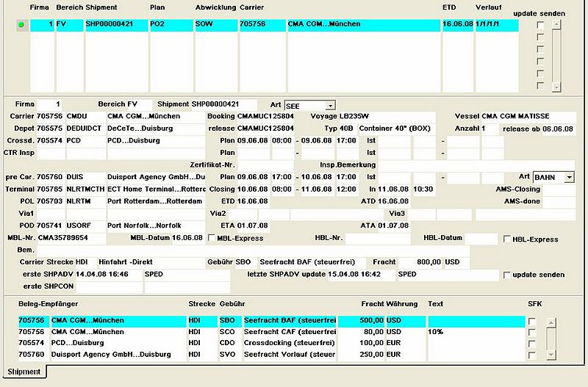Select the Seefracht CAF 80,00 USD row
The image size is (588, 387).
click(271, 332)
